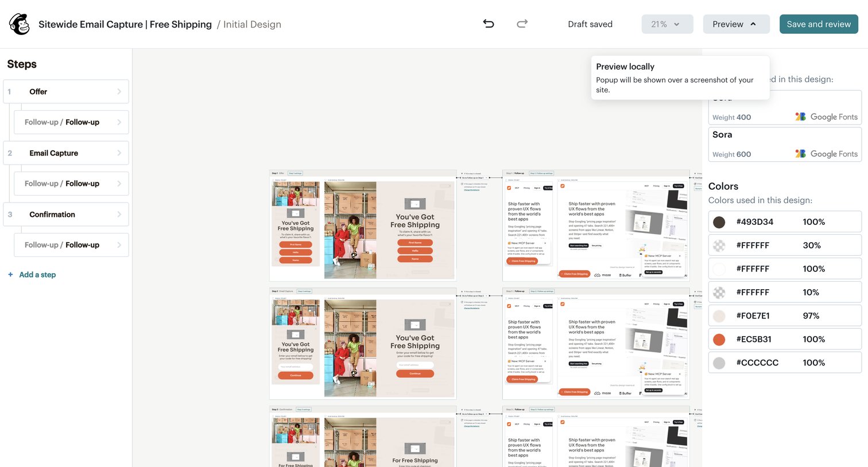Click the Google Fonts icon for weight 400
The image size is (868, 467).
click(800, 116)
